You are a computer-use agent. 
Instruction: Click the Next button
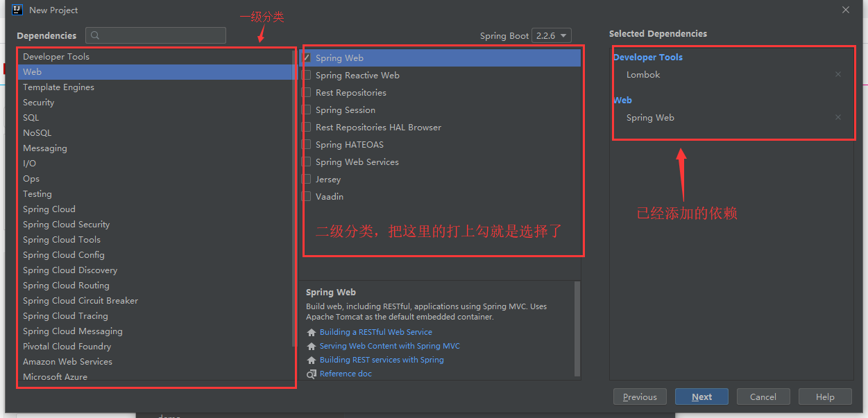pyautogui.click(x=701, y=397)
